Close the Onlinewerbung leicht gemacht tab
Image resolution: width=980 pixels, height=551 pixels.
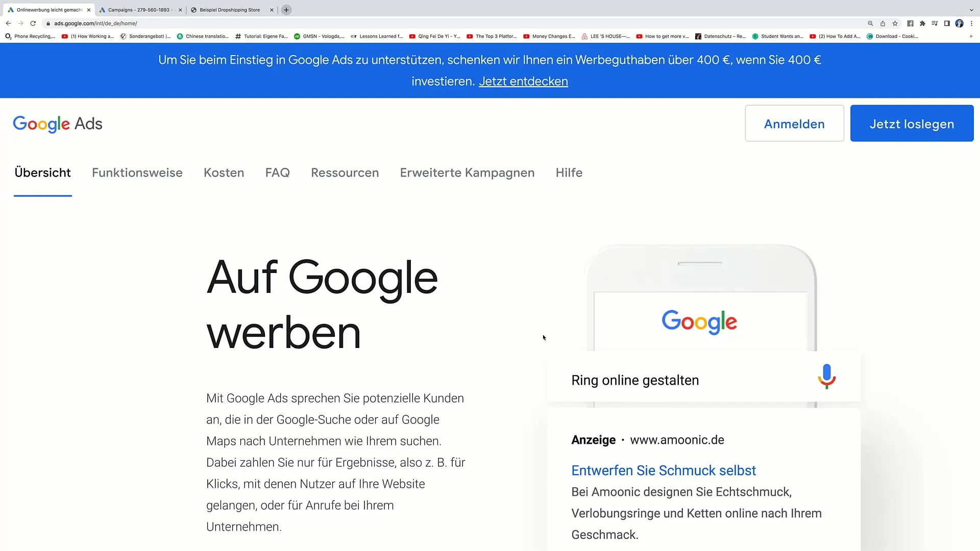89,10
